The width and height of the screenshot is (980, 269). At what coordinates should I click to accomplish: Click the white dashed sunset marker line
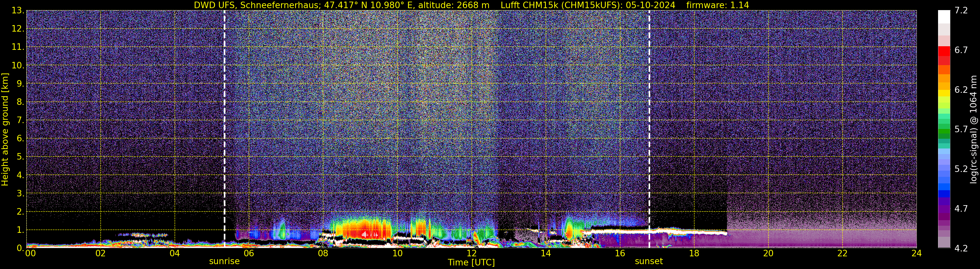point(649,129)
